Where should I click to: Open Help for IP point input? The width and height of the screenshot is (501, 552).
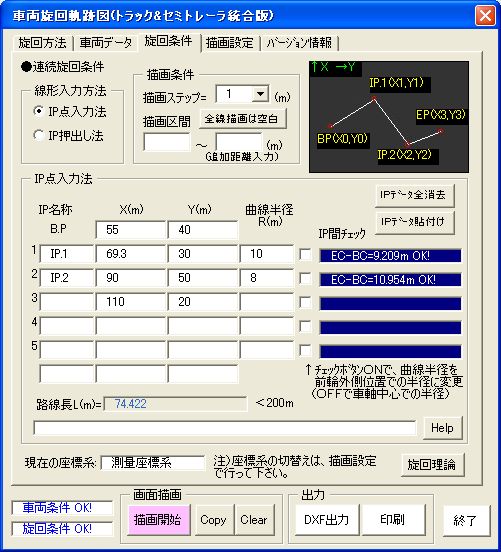pos(442,428)
